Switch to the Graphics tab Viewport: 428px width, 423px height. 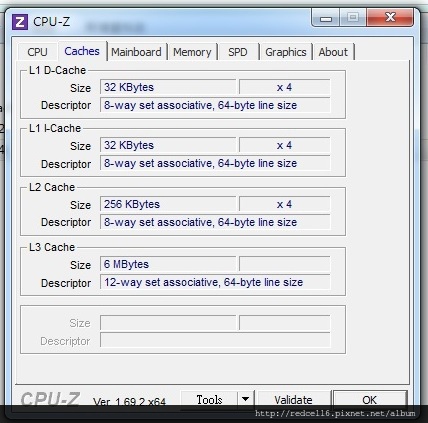point(286,52)
